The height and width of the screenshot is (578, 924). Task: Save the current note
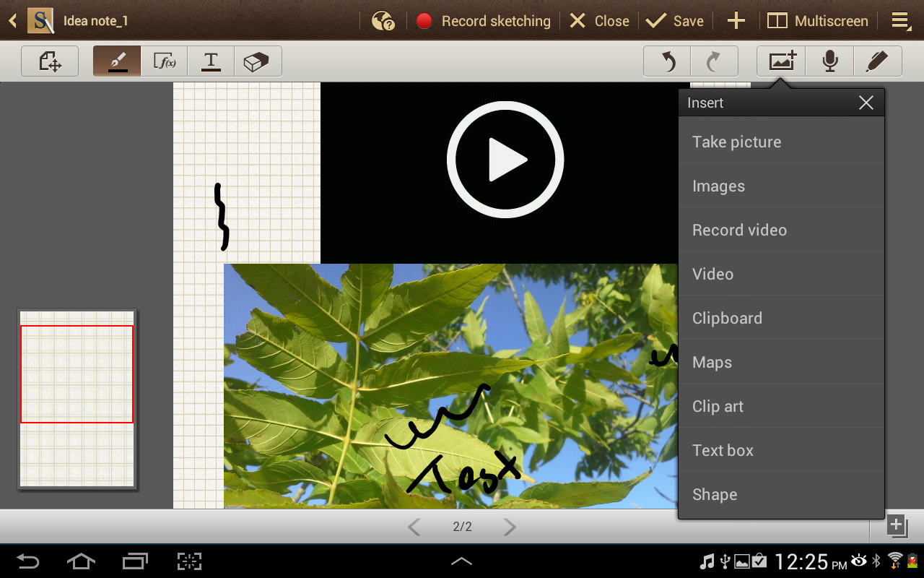tap(675, 21)
